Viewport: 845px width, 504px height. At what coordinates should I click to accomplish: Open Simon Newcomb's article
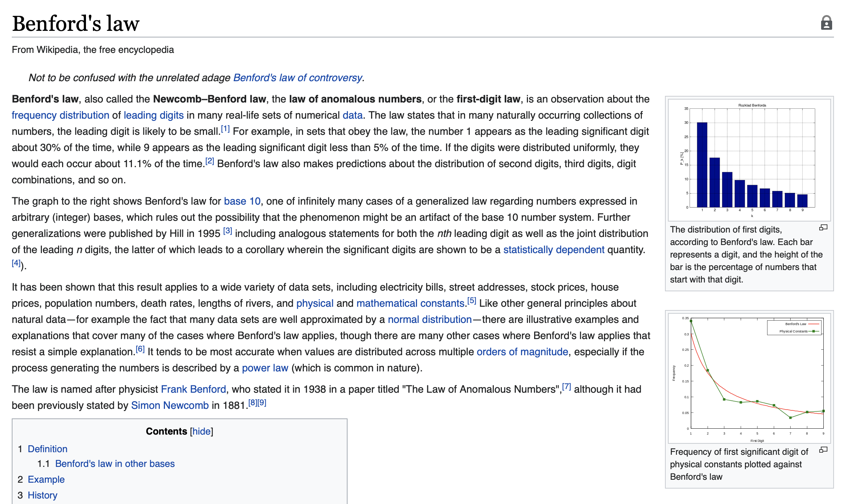point(170,406)
